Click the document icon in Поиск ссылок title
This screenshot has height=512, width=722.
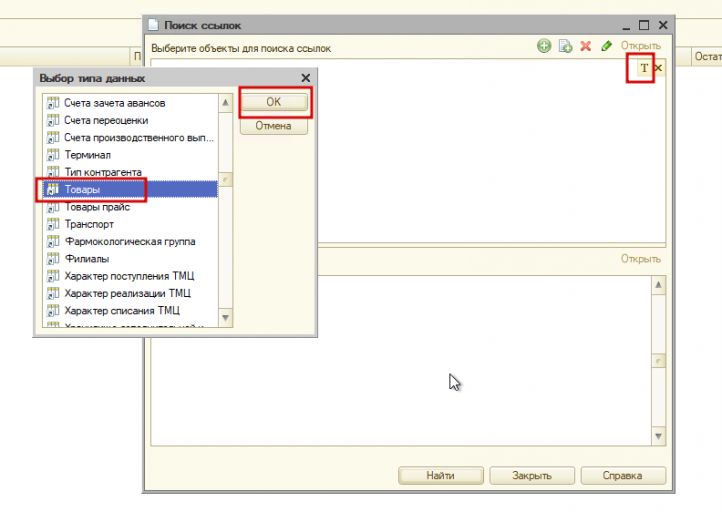click(x=153, y=25)
